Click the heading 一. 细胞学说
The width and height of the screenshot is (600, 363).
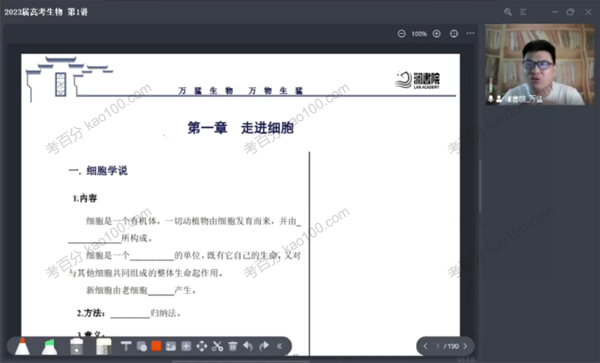tap(98, 171)
